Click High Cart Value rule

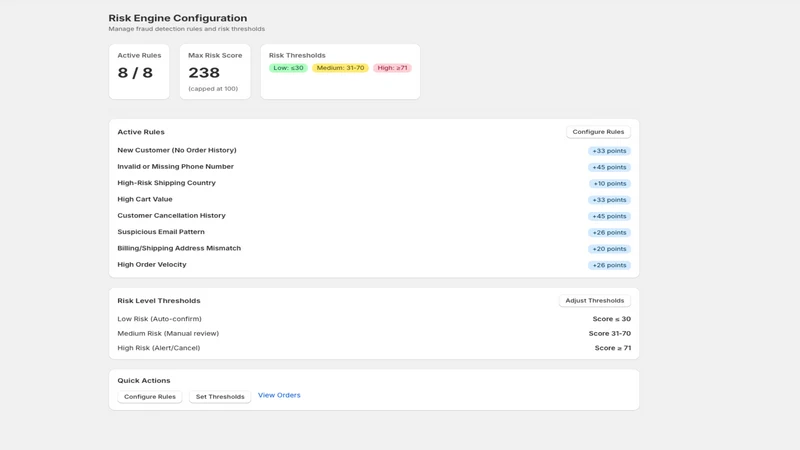(x=145, y=199)
